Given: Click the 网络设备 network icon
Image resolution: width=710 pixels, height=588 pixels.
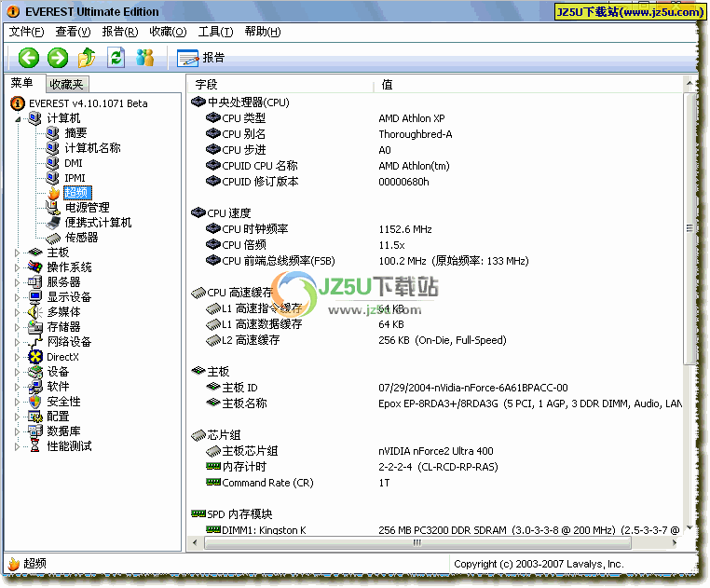Looking at the screenshot, I should tap(35, 342).
